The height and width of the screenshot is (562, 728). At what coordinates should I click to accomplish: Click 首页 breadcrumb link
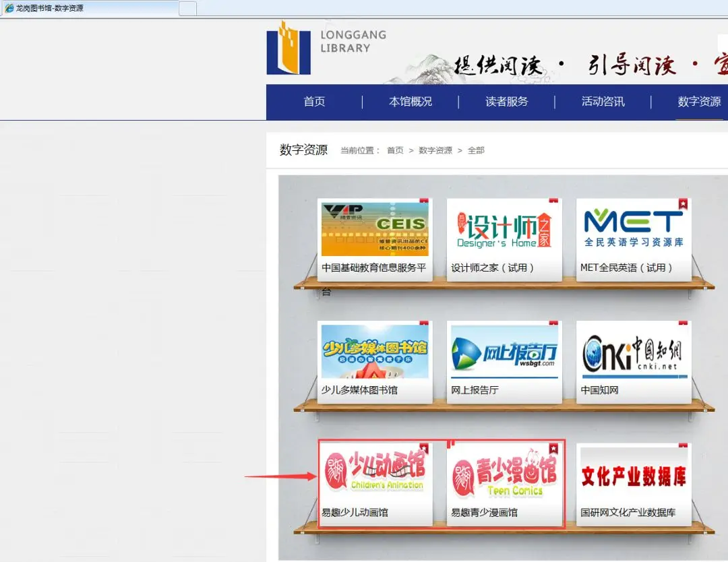(x=395, y=150)
